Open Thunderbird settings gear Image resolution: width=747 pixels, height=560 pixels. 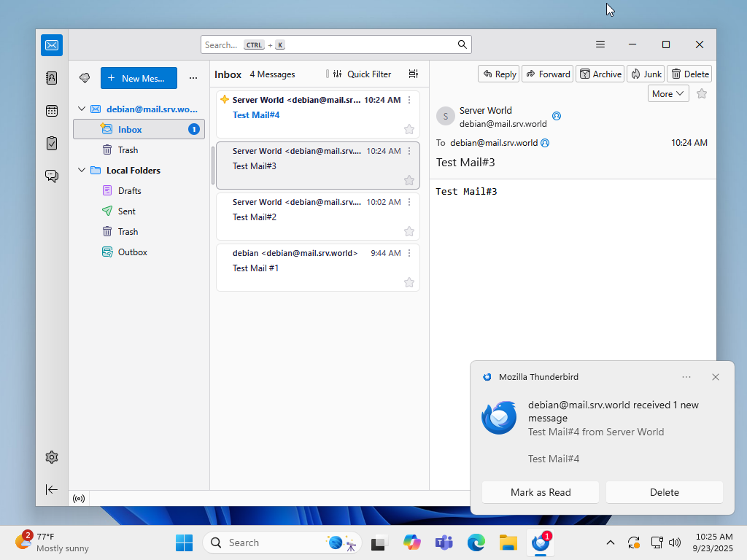coord(52,457)
